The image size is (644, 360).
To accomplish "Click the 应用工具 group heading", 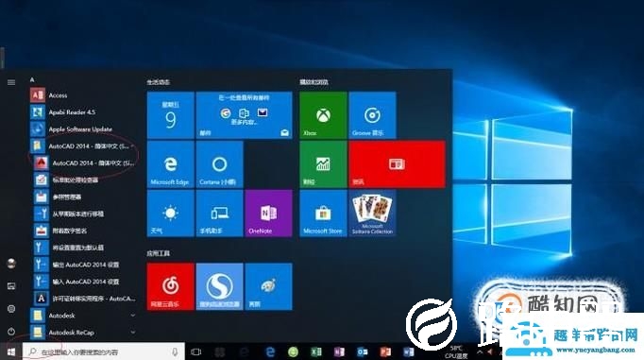I will (x=158, y=253).
